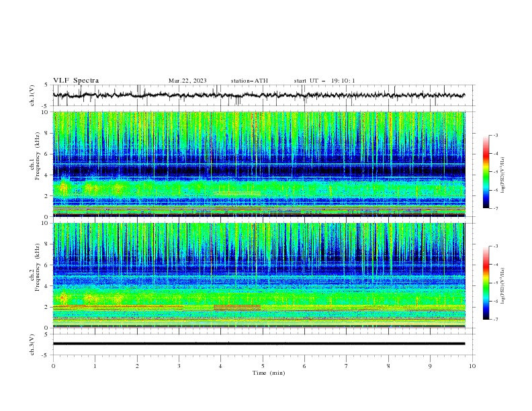Click the '-7' value on ch.1 colorbar
The width and height of the screenshot is (532, 411).
(x=496, y=208)
